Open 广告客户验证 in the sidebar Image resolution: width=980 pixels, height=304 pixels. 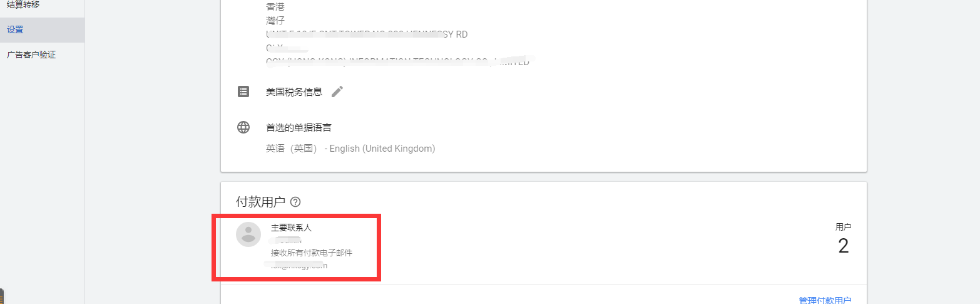[x=31, y=55]
